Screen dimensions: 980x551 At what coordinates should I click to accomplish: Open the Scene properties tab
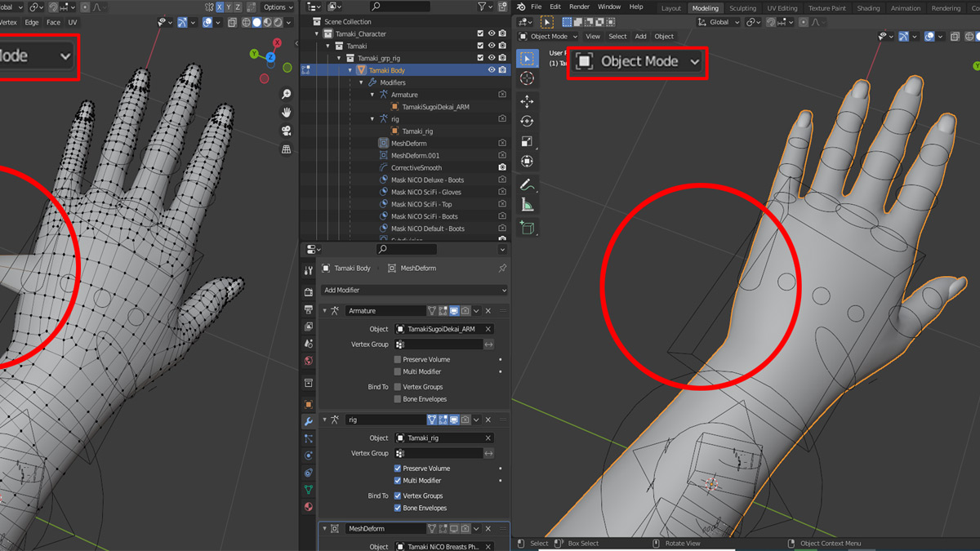pyautogui.click(x=308, y=344)
